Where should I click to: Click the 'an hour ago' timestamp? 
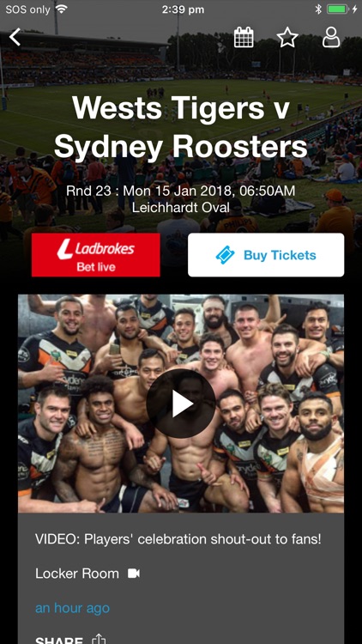click(73, 608)
